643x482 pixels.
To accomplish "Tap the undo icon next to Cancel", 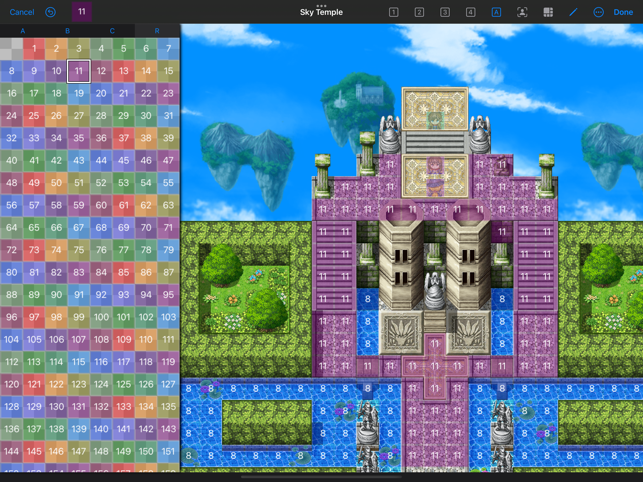I will (50, 12).
